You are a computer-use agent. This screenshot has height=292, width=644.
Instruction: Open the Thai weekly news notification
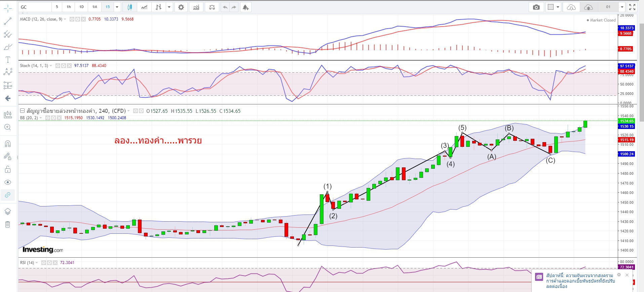[x=580, y=281]
